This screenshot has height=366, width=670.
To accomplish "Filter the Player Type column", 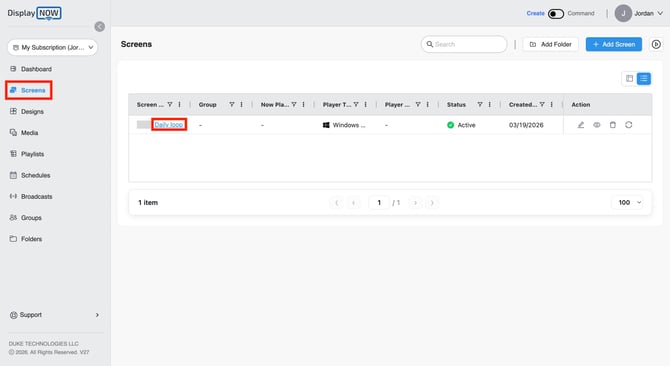I will (356, 105).
